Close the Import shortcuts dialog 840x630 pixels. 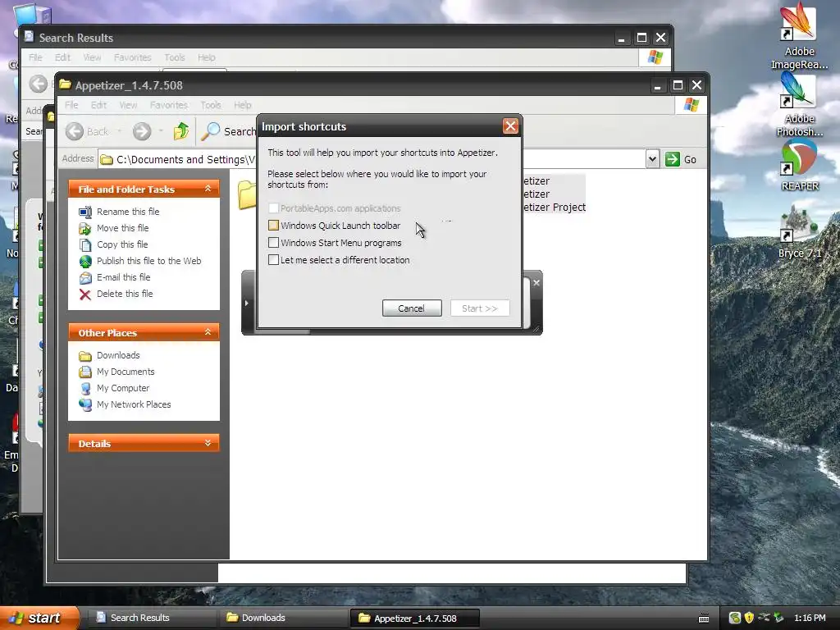(510, 126)
